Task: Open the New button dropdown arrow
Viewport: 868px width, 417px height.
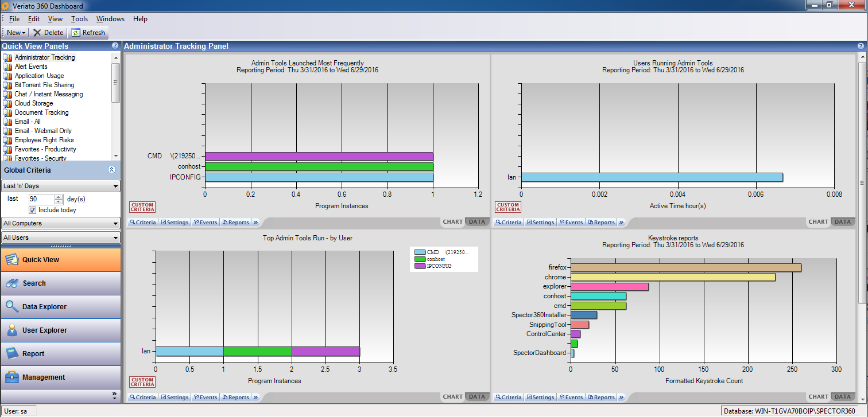Action: tap(24, 33)
